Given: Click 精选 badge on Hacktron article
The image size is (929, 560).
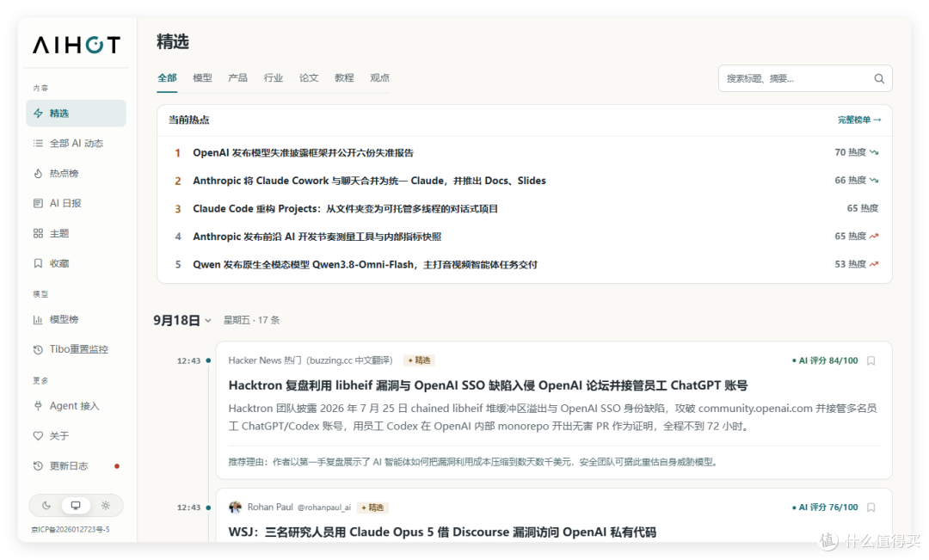Looking at the screenshot, I should click(420, 360).
